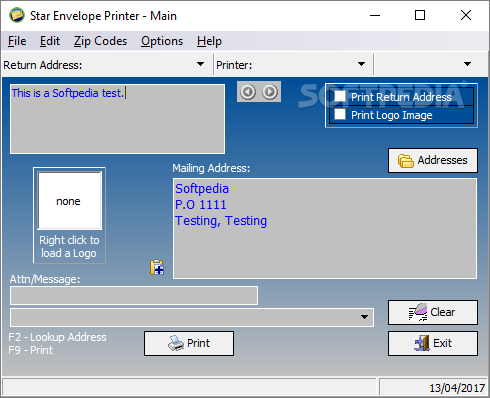Screen dimensions: 490x398
Task: Close the Star Envelope Printer window
Action: pos(466,15)
